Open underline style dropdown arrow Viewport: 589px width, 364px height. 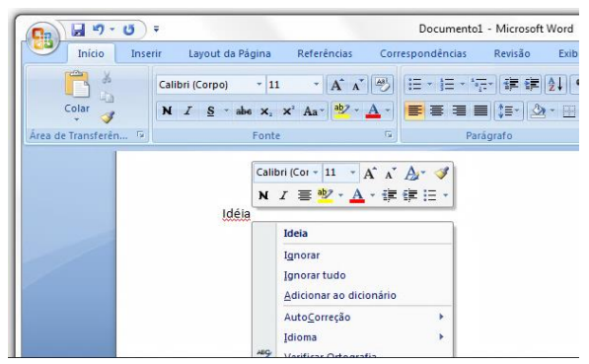pyautogui.click(x=226, y=110)
